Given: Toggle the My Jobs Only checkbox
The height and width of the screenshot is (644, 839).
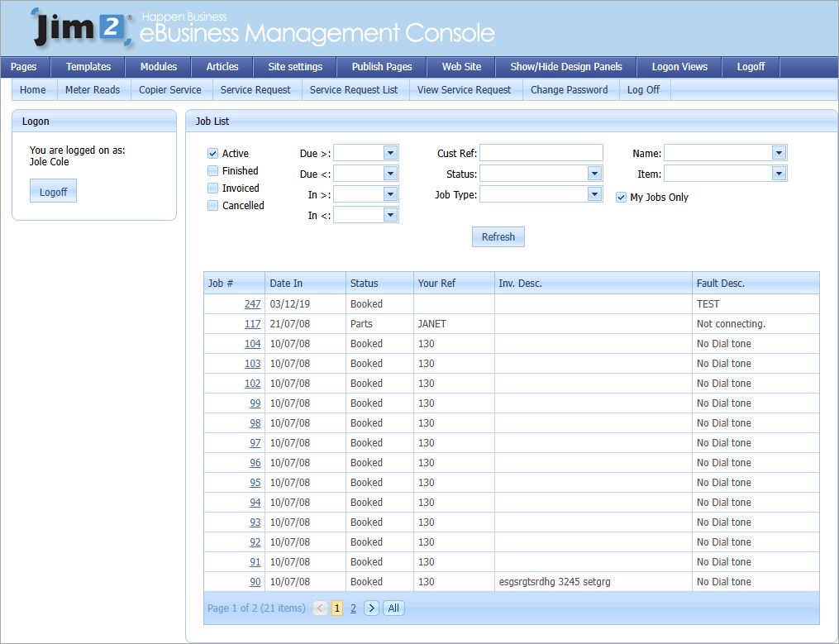Looking at the screenshot, I should click(622, 198).
